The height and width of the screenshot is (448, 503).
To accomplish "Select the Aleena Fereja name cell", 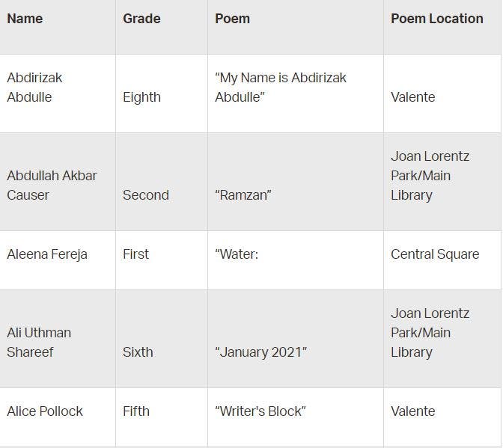I will [47, 254].
